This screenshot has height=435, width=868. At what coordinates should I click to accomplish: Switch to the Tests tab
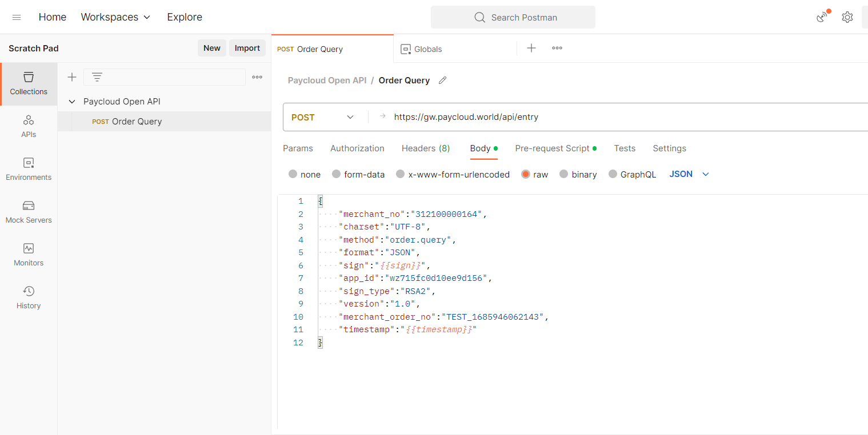click(x=625, y=148)
